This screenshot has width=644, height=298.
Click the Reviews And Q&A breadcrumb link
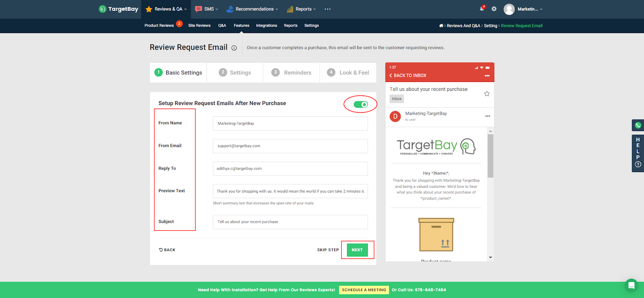pyautogui.click(x=463, y=25)
